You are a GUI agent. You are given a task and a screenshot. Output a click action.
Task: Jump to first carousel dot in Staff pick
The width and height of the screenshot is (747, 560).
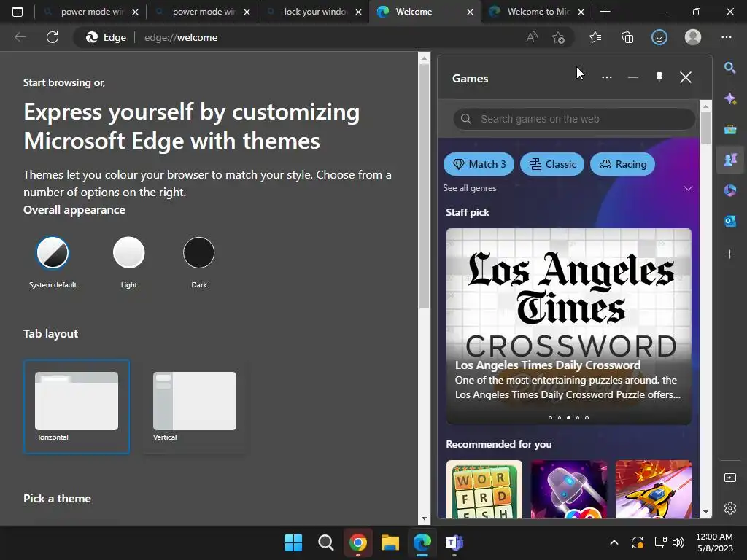click(x=550, y=418)
